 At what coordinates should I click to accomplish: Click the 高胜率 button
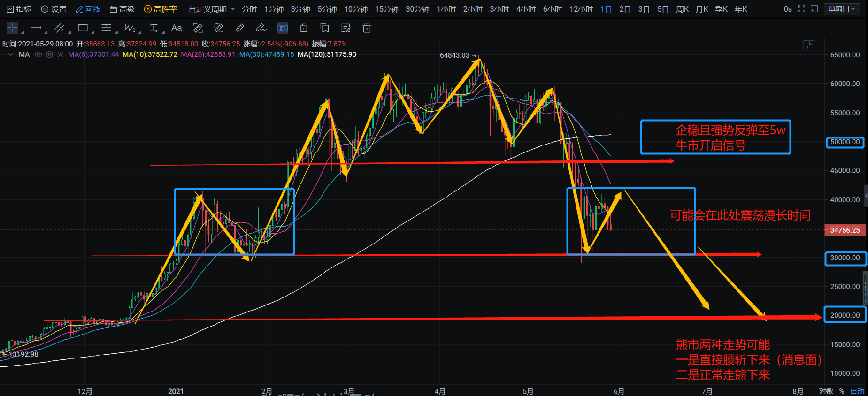click(161, 9)
